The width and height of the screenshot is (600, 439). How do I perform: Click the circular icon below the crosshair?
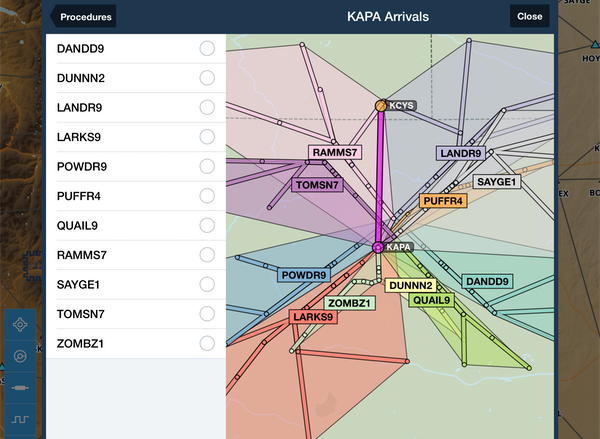(x=20, y=356)
